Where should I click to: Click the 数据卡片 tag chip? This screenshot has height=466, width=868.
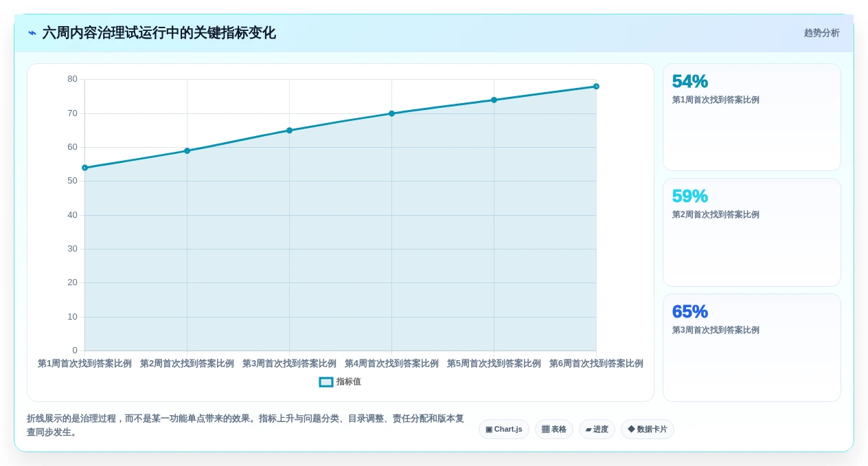click(648, 430)
